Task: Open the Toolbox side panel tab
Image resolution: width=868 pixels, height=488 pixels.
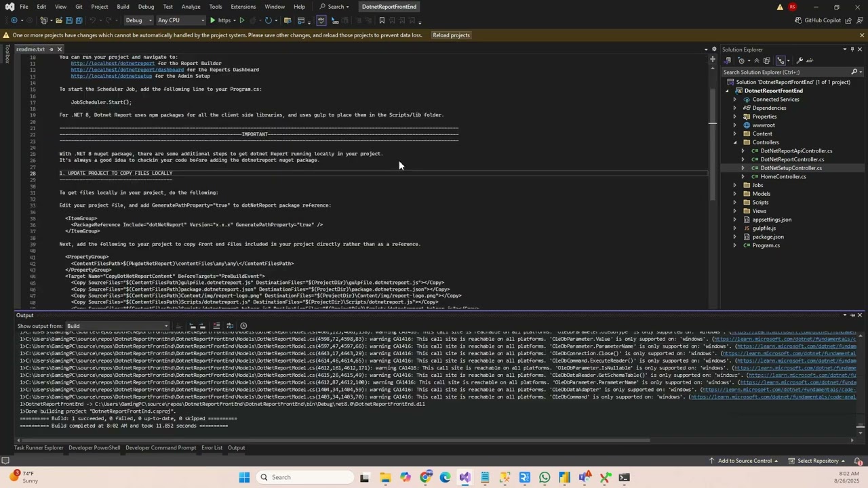Action: coord(7,54)
